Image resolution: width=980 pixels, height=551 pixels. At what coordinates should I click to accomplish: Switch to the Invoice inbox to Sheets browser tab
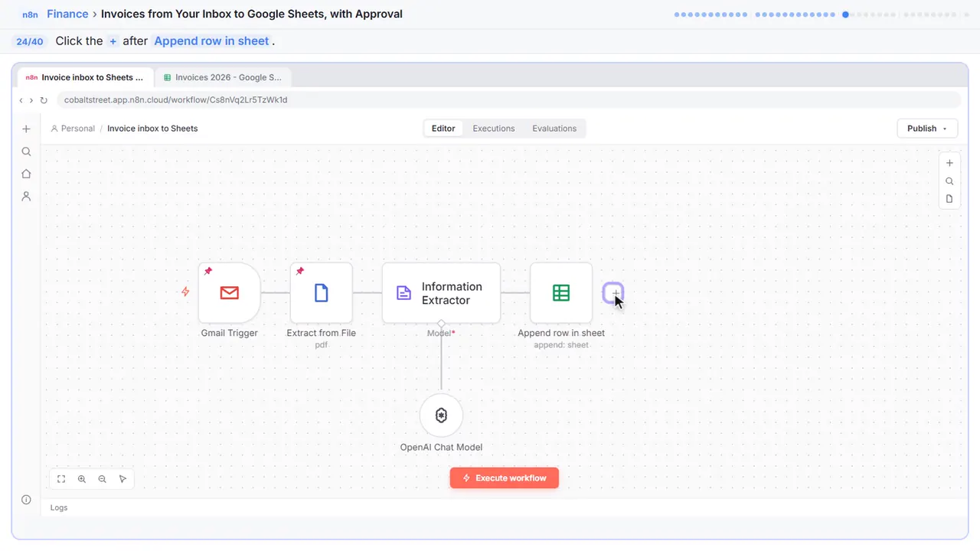click(85, 77)
